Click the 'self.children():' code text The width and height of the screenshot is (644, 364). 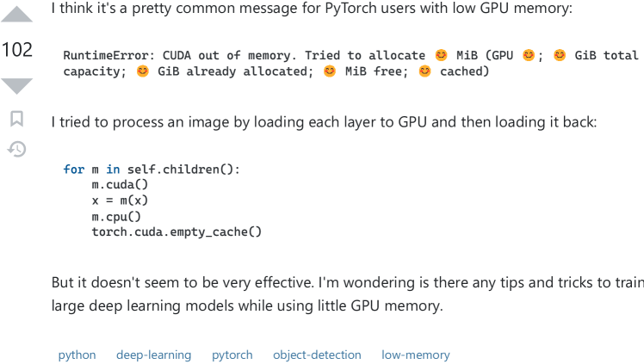[183, 169]
